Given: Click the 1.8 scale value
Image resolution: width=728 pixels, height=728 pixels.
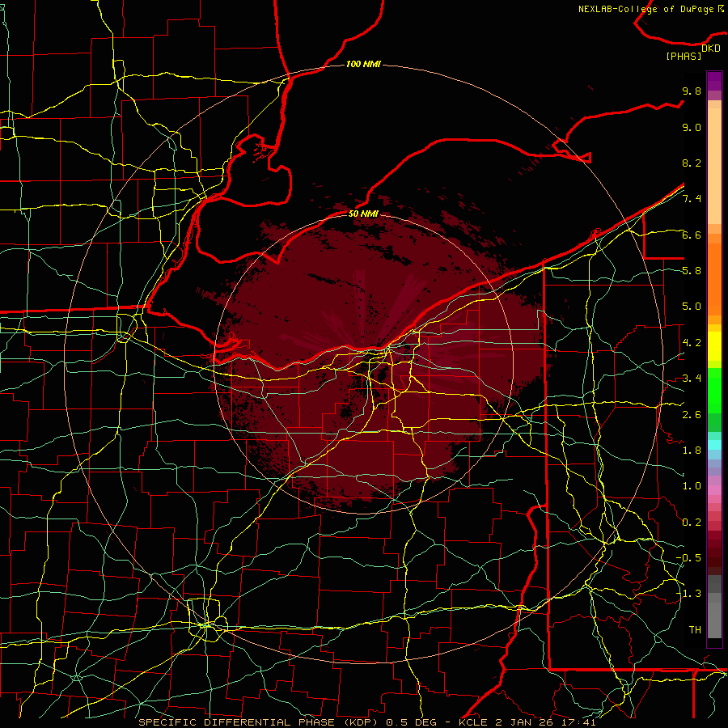Looking at the screenshot, I should pos(692,451).
